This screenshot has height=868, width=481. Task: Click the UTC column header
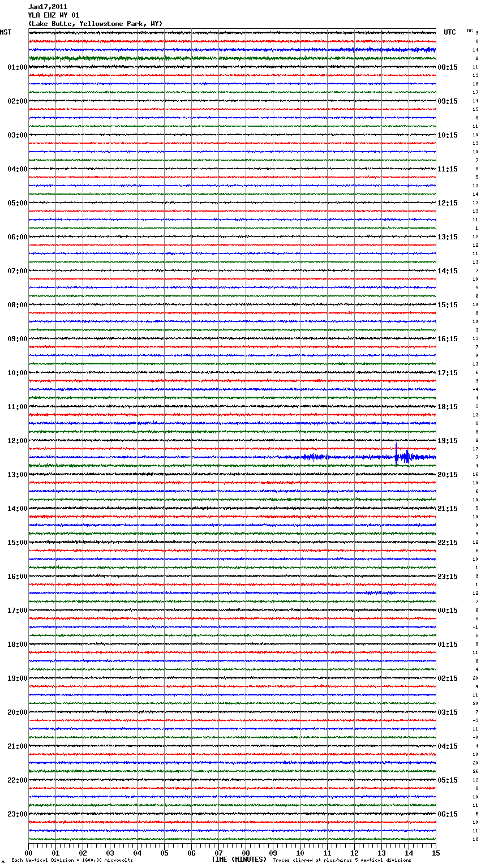point(449,32)
